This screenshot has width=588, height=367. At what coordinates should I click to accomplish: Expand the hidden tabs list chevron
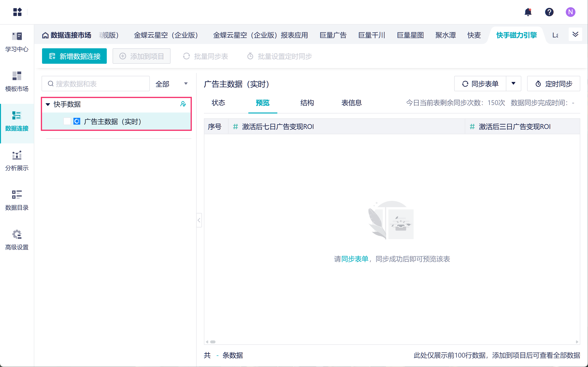click(x=575, y=35)
